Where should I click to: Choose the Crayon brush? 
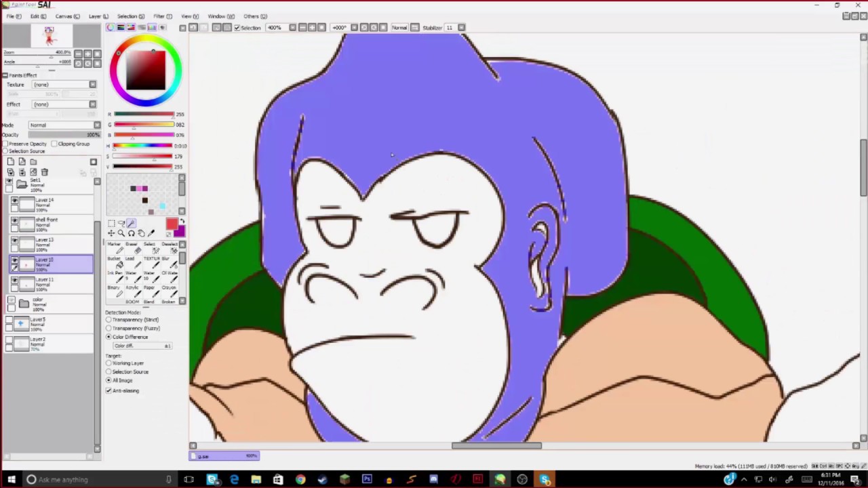pyautogui.click(x=169, y=291)
